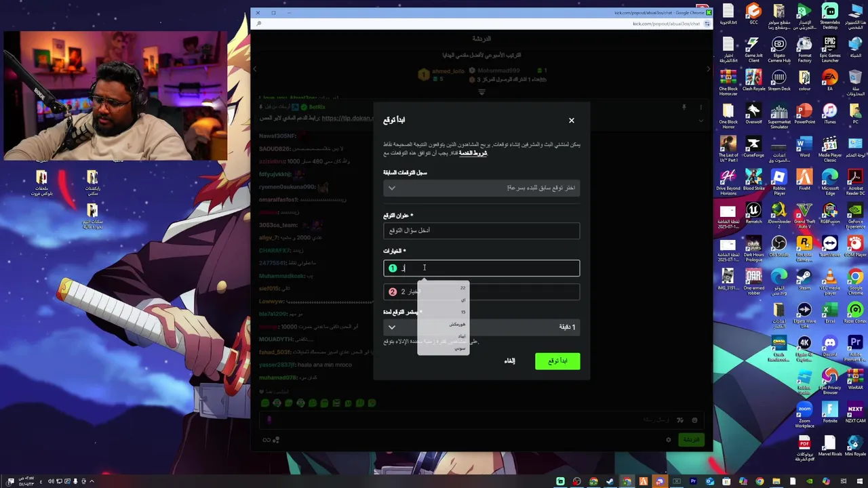Open the terms of service link
The width and height of the screenshot is (868, 488).
point(473,153)
